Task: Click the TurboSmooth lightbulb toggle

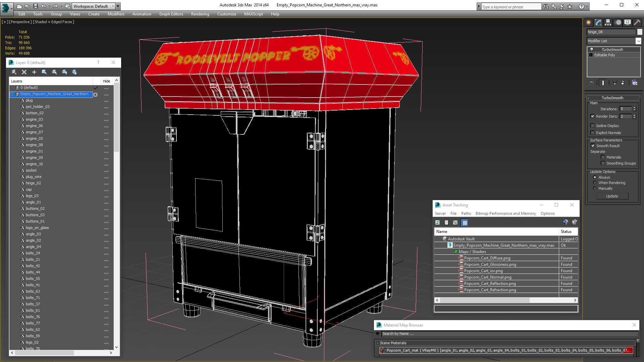Action: coord(592,50)
